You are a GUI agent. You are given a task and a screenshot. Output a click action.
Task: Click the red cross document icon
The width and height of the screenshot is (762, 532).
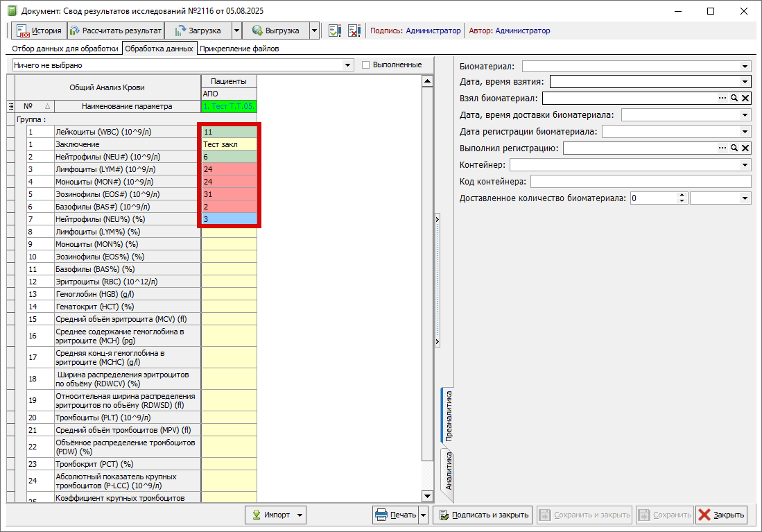pyautogui.click(x=354, y=31)
